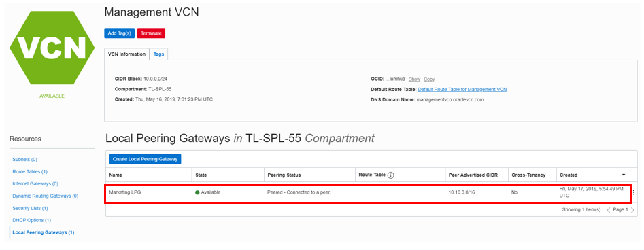Switch to the Tags tab
This screenshot has height=250, width=644.
click(158, 54)
